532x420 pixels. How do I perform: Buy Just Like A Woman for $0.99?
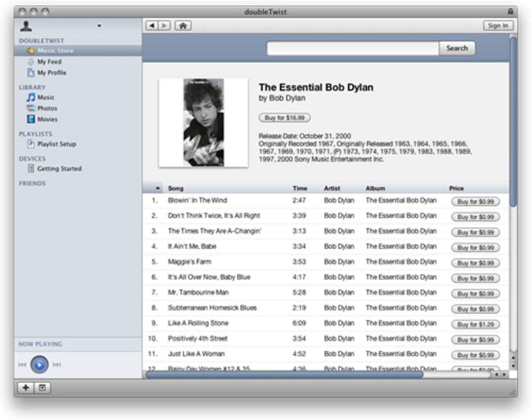(x=475, y=355)
